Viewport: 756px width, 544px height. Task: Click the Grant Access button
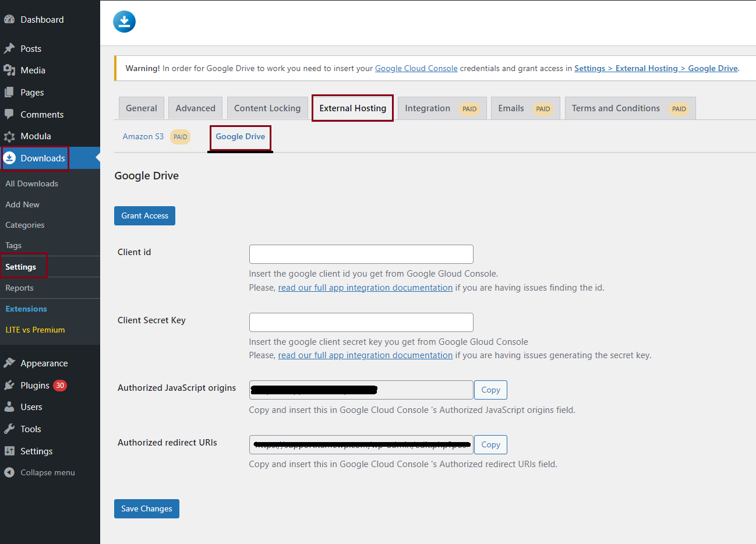point(144,216)
